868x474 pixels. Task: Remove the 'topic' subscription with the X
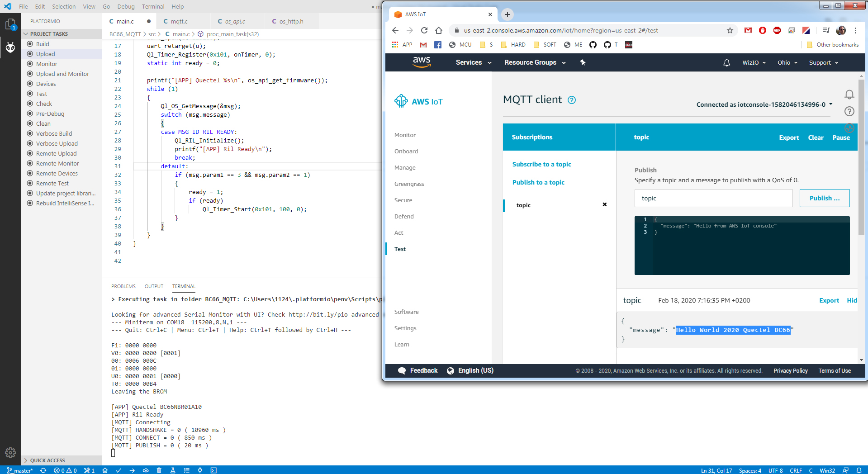[605, 204]
